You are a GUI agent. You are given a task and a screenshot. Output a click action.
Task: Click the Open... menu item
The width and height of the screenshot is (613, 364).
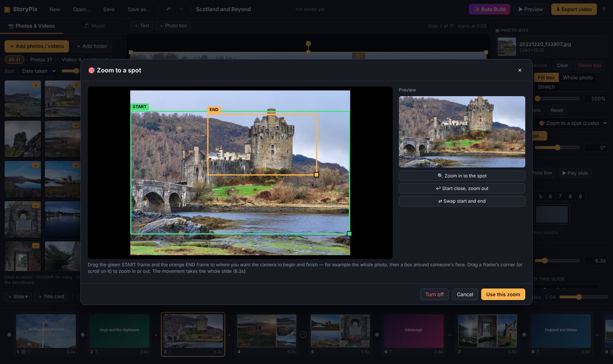click(82, 9)
